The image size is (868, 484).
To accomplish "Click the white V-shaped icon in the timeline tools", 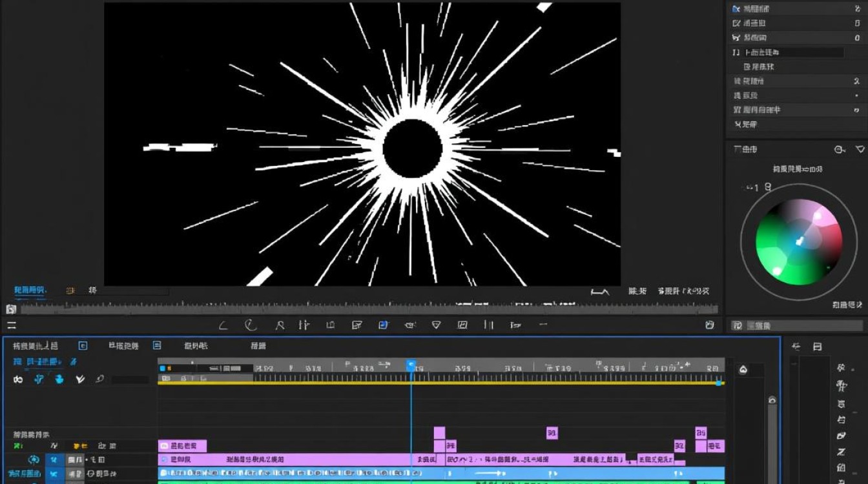I will pyautogui.click(x=80, y=379).
